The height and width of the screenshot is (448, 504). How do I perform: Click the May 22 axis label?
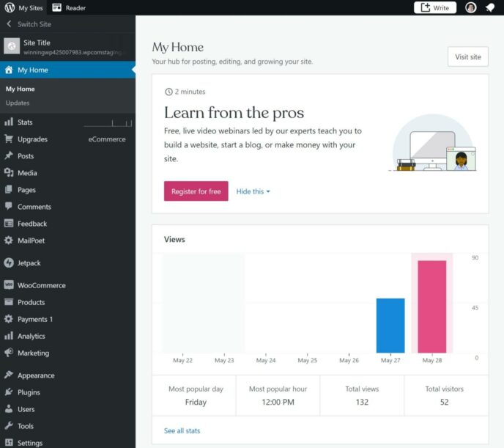[x=182, y=360]
